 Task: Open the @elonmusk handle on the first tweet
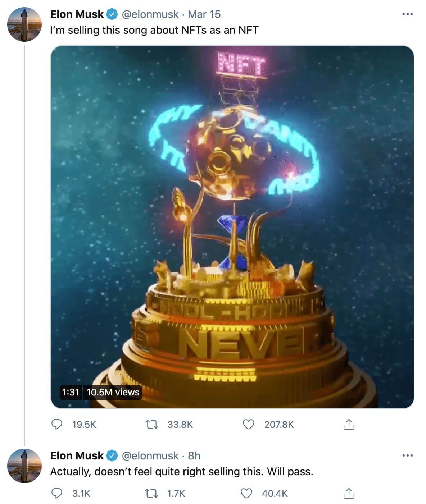pos(150,14)
